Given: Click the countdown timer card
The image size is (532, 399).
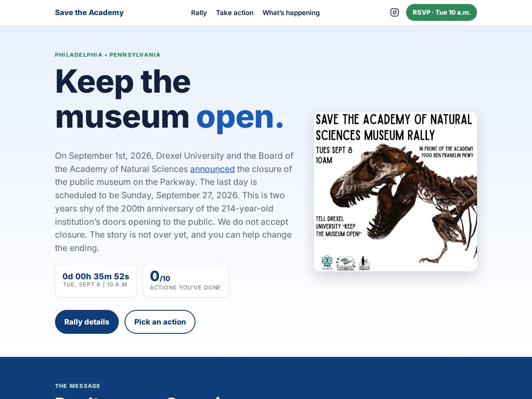Looking at the screenshot, I should (96, 281).
